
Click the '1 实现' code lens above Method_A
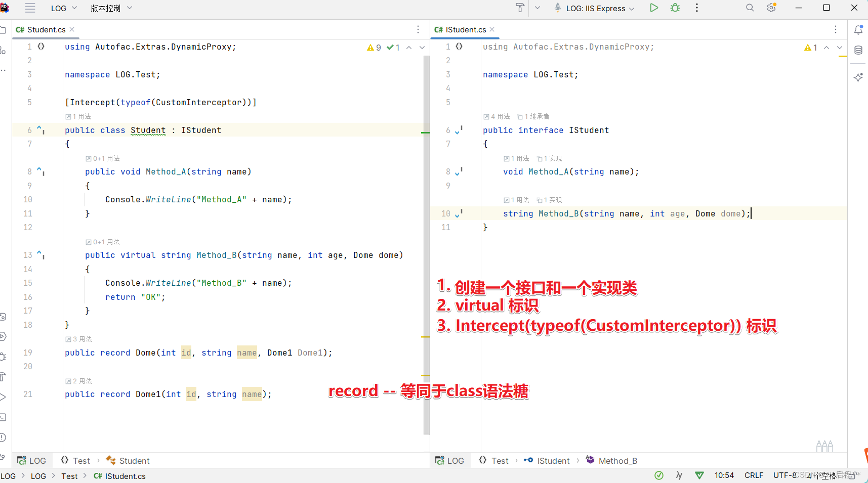550,158
